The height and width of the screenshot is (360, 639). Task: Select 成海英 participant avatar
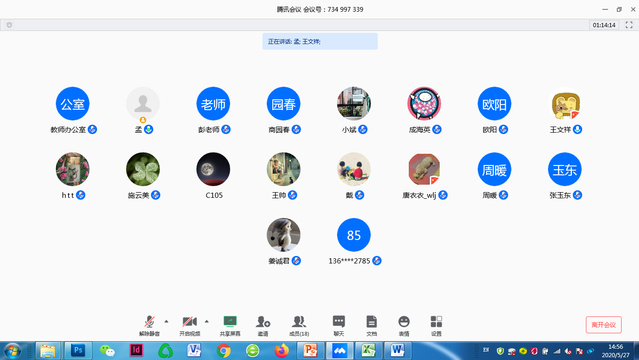click(x=424, y=104)
